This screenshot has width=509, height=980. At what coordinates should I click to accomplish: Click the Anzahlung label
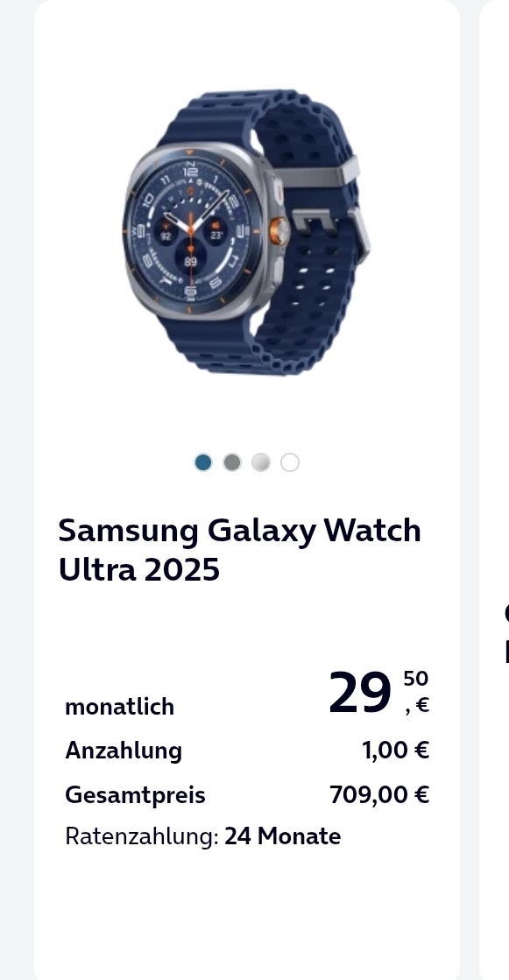point(124,750)
